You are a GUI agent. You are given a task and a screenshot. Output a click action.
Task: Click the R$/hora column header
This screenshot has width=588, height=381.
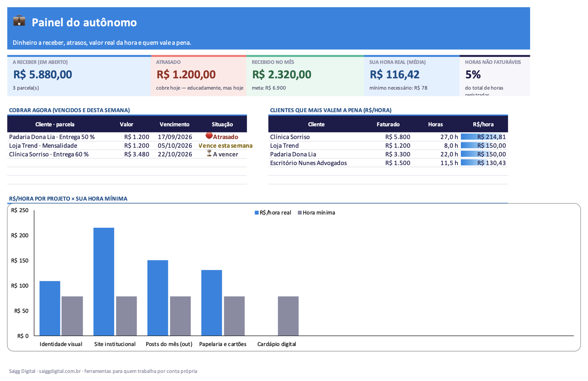tap(483, 124)
